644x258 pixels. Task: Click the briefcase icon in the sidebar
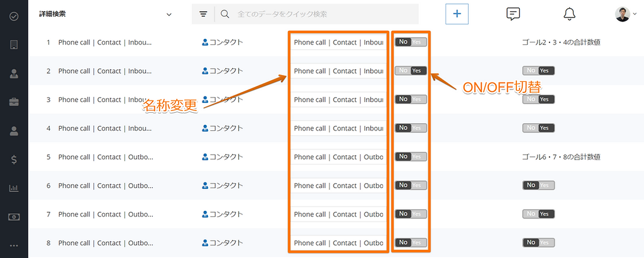14,102
